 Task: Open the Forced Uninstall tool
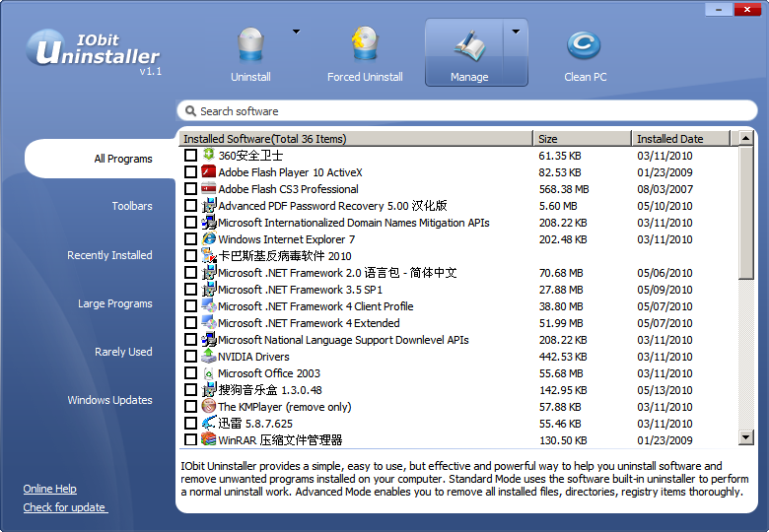point(365,45)
